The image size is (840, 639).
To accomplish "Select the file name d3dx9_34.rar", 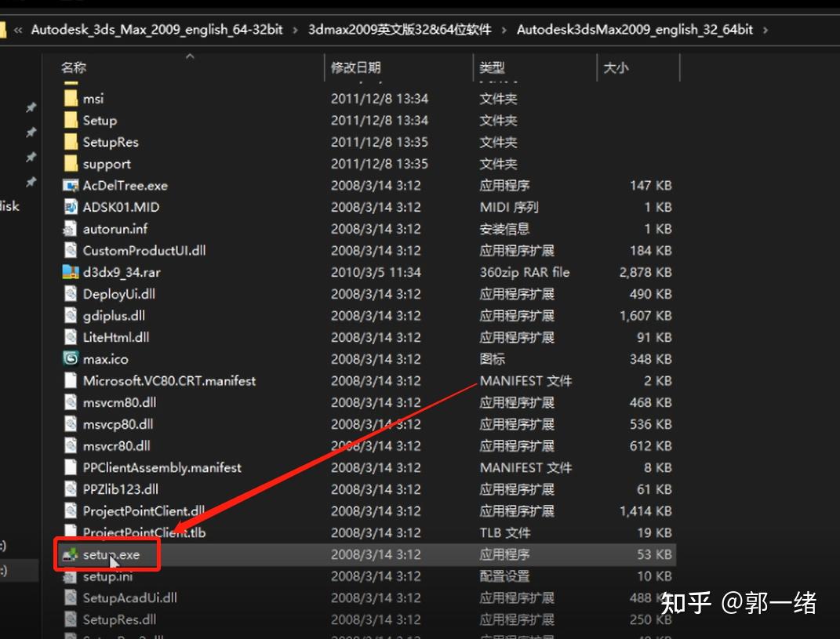I will pos(122,272).
